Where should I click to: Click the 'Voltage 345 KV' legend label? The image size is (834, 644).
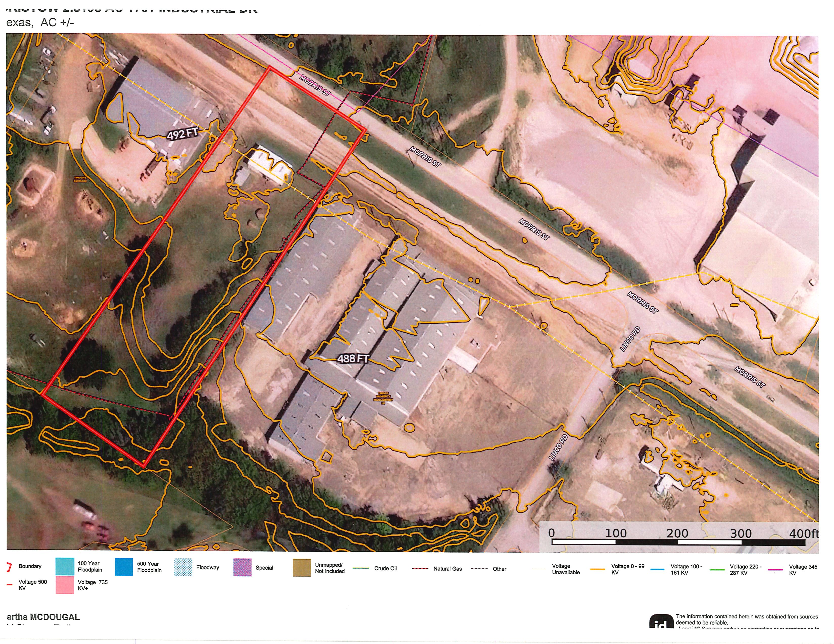tap(803, 569)
